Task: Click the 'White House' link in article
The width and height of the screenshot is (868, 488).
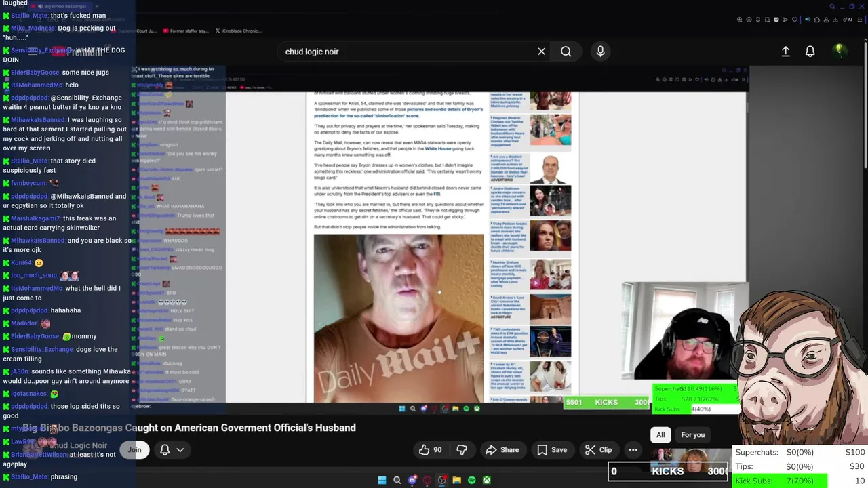Action: tap(438, 148)
